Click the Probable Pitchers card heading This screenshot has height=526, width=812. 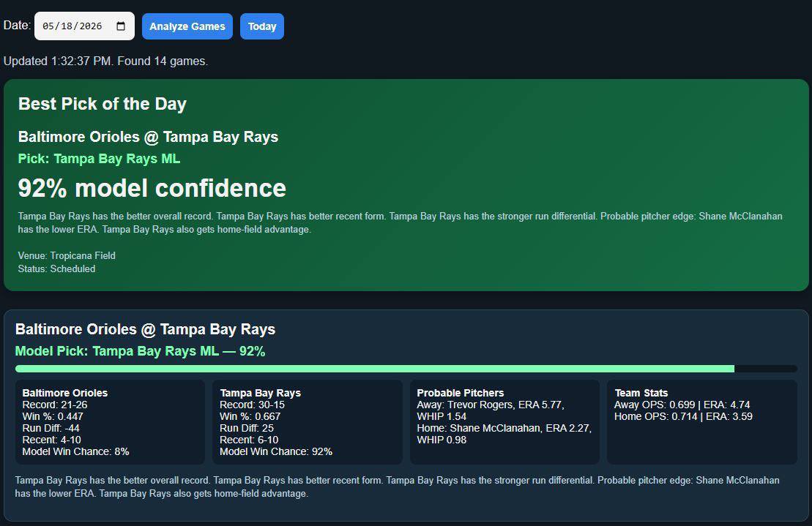pyautogui.click(x=461, y=393)
